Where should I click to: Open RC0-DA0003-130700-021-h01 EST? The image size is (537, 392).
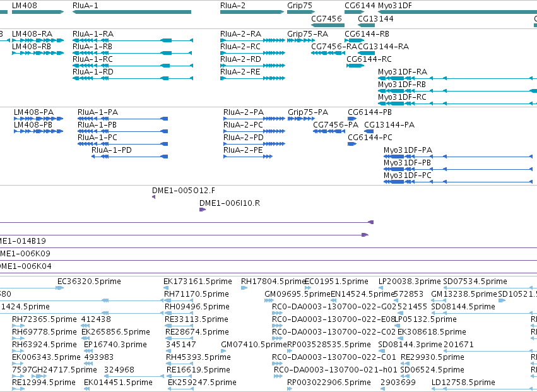(278, 376)
